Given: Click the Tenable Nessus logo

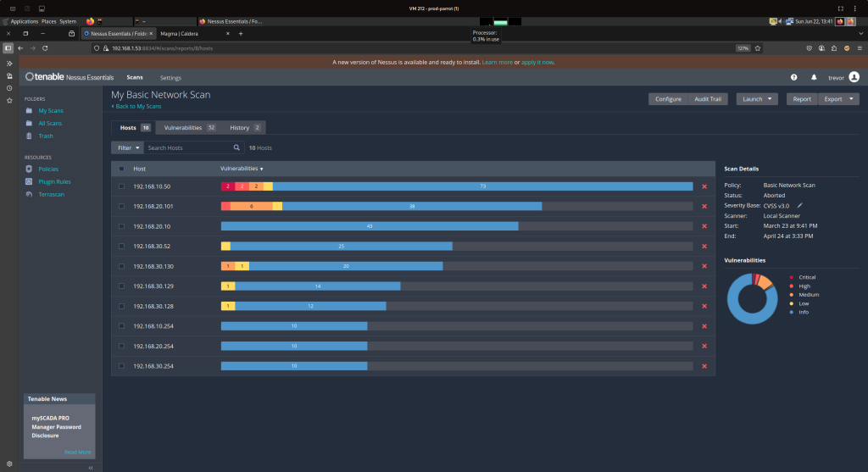Looking at the screenshot, I should click(70, 77).
